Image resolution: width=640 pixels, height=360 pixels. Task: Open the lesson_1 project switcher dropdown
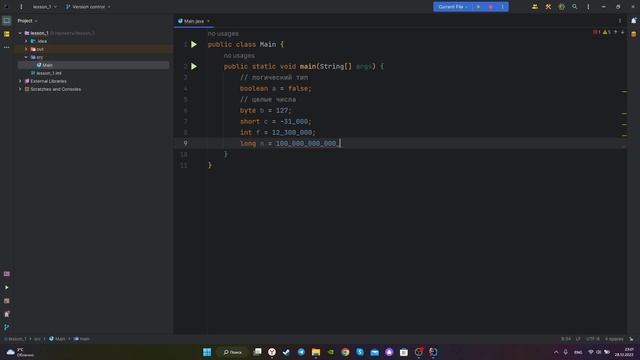pos(44,7)
